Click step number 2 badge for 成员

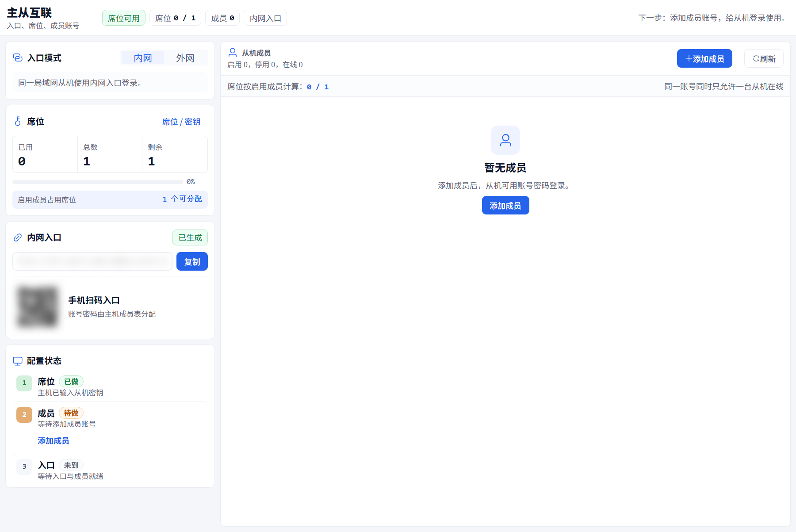(x=24, y=415)
